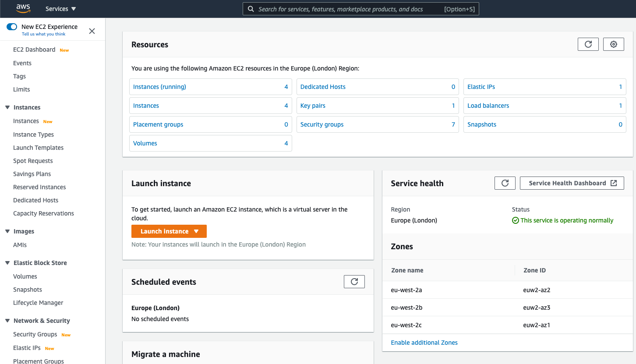This screenshot has width=636, height=364.
Task: Select zone ID euw2-az3
Action: pyautogui.click(x=537, y=307)
